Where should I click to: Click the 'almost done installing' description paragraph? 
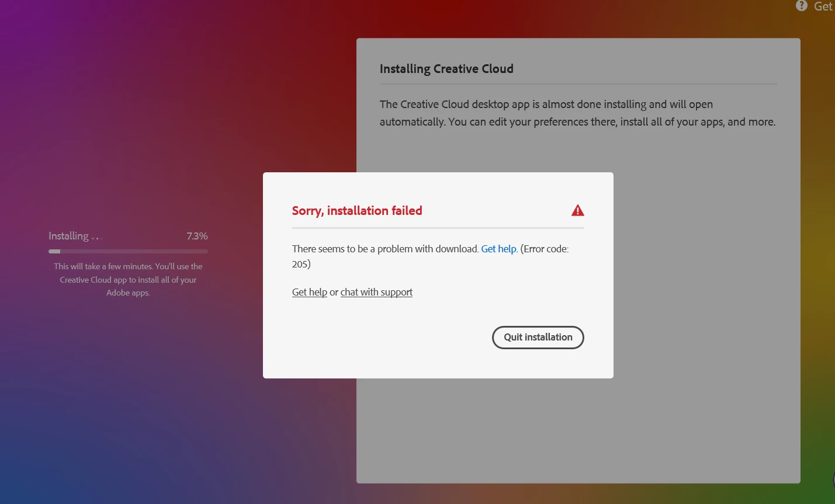coord(577,113)
